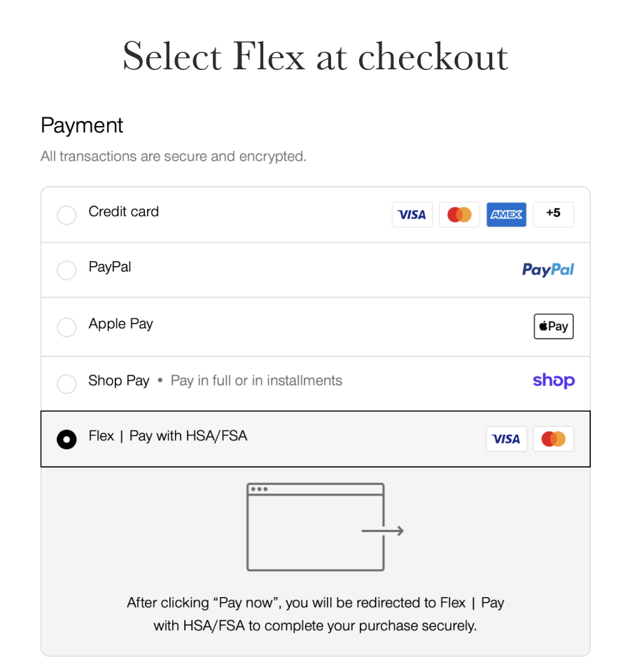Click the Mastercard icon in Flex row
Screen dimensions: 630x672
pyautogui.click(x=553, y=439)
